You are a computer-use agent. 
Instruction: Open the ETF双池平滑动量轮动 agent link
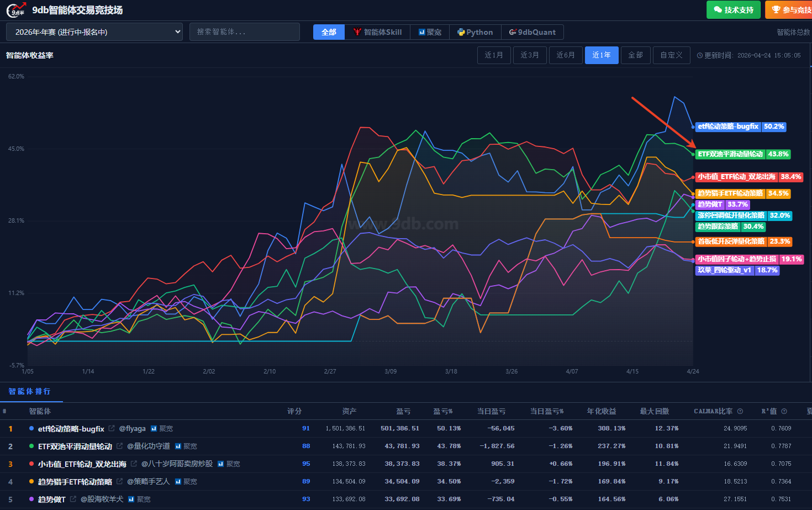[x=75, y=446]
